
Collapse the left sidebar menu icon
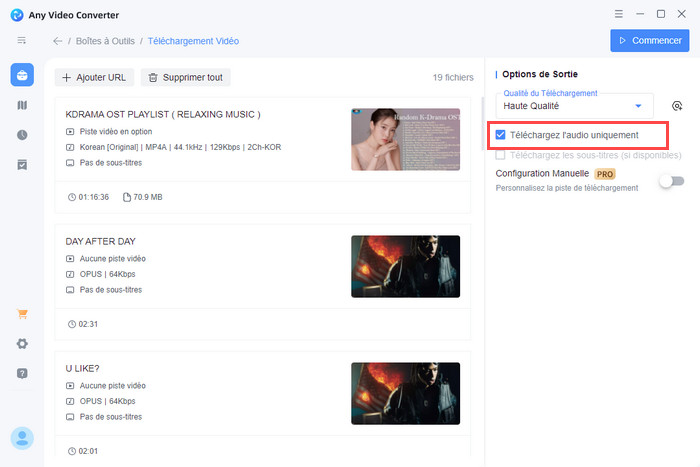(x=22, y=40)
